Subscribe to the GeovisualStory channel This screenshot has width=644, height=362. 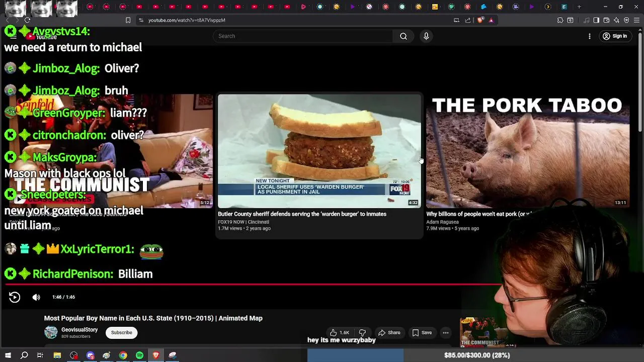tap(121, 333)
